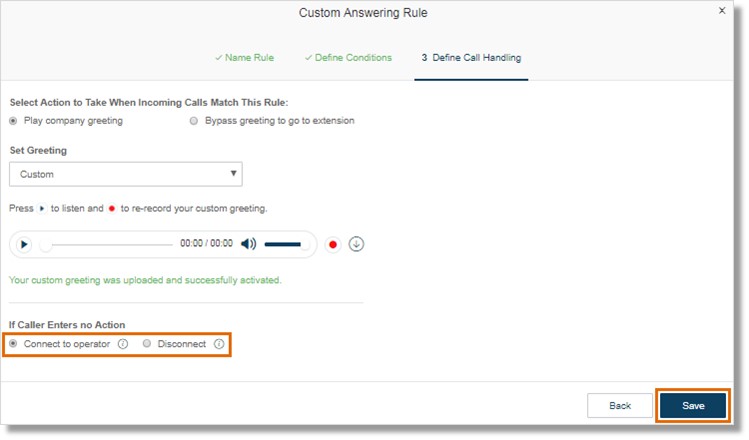Choose Bypass greeting to go to extension
749x440 pixels.
pyautogui.click(x=193, y=121)
